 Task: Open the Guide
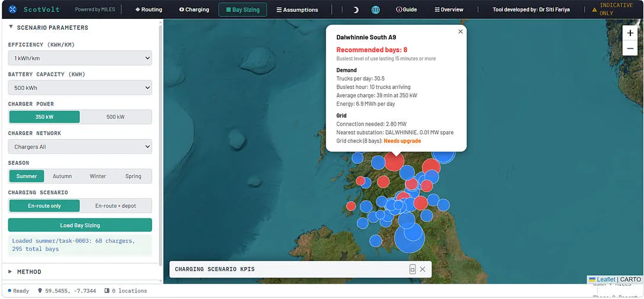click(406, 9)
